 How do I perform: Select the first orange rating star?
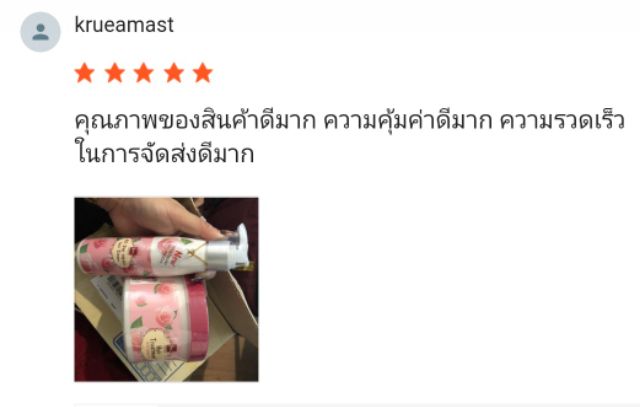click(85, 73)
